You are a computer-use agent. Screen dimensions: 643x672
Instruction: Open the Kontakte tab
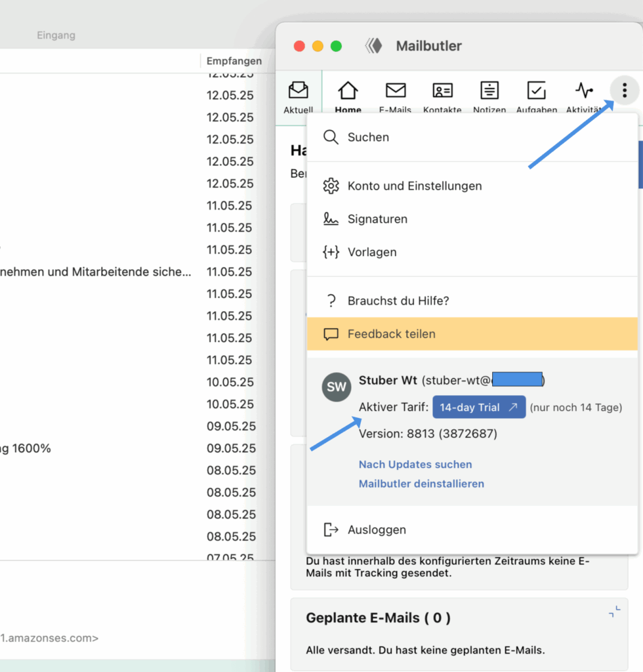[x=442, y=97]
